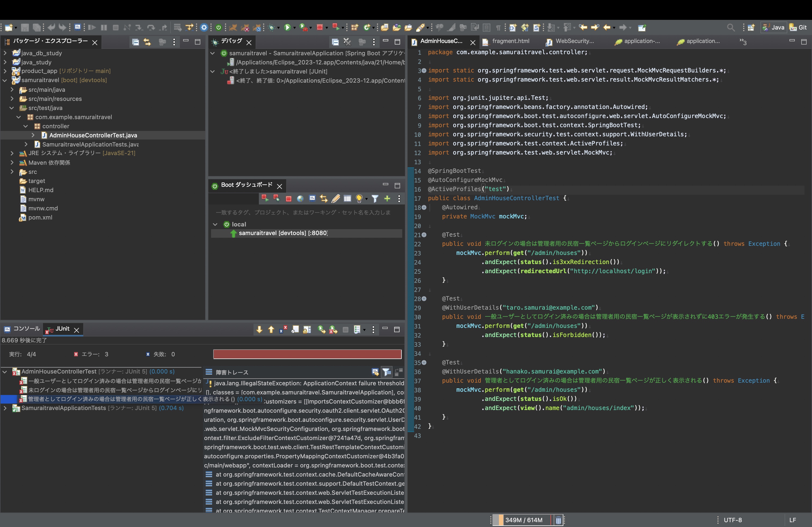Switch to fragment.html editor tab
The image size is (812, 527).
click(x=510, y=41)
